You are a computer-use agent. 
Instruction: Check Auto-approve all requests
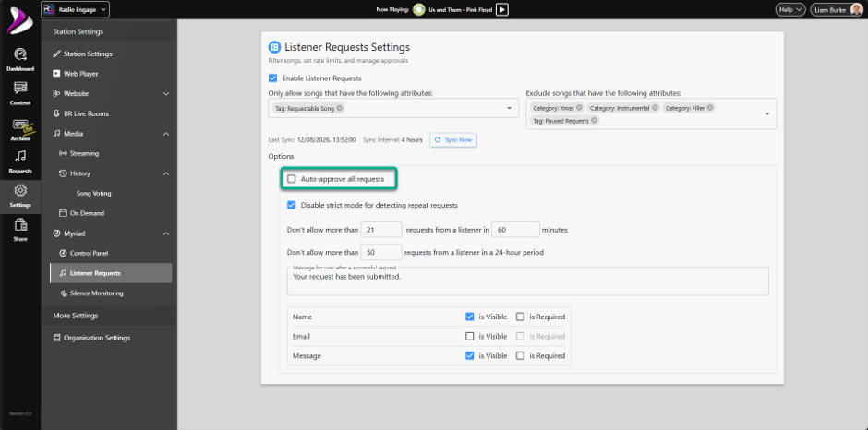291,179
